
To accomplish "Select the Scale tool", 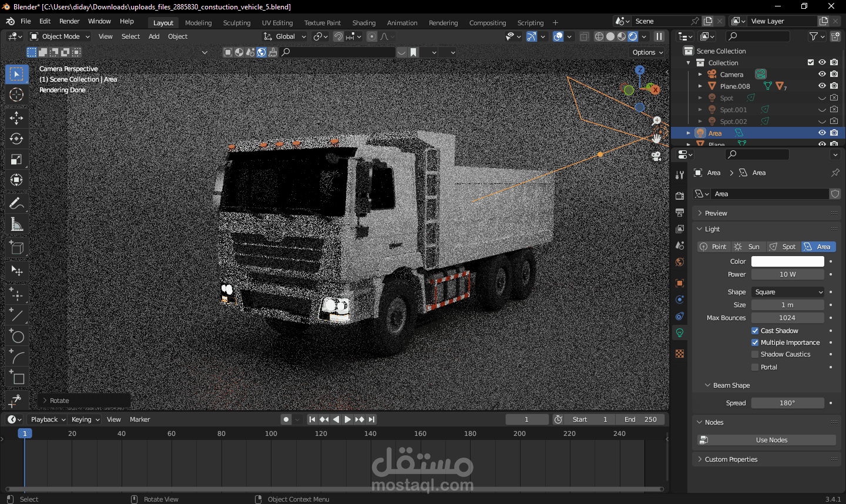I will pyautogui.click(x=16, y=159).
